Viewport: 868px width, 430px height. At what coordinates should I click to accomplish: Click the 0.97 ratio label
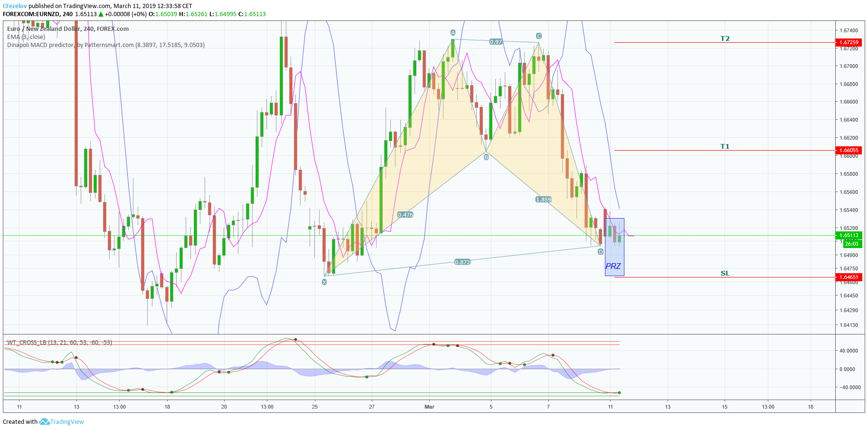pyautogui.click(x=496, y=42)
